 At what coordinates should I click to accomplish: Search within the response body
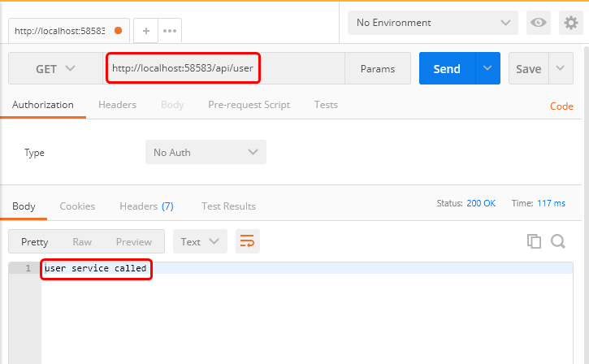[x=558, y=241]
